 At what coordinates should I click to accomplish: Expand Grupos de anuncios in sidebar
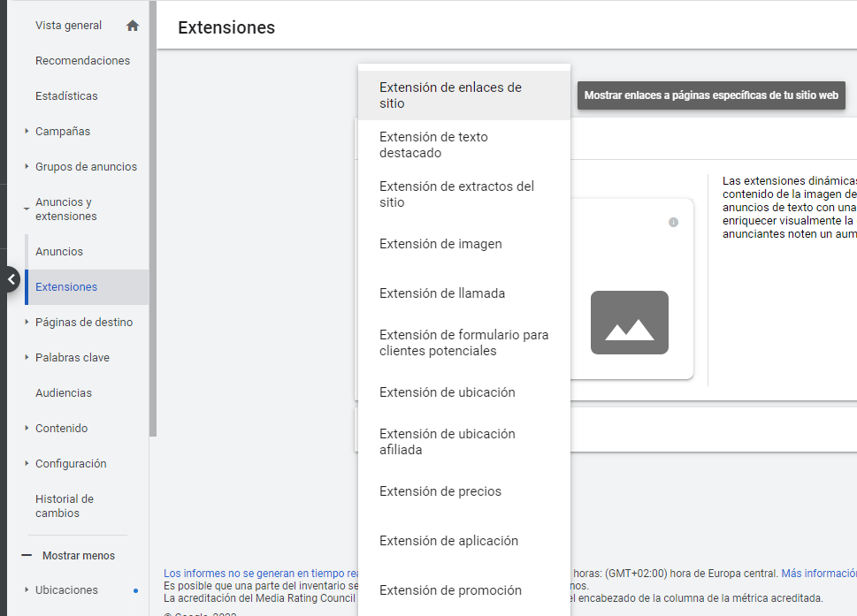[27, 167]
